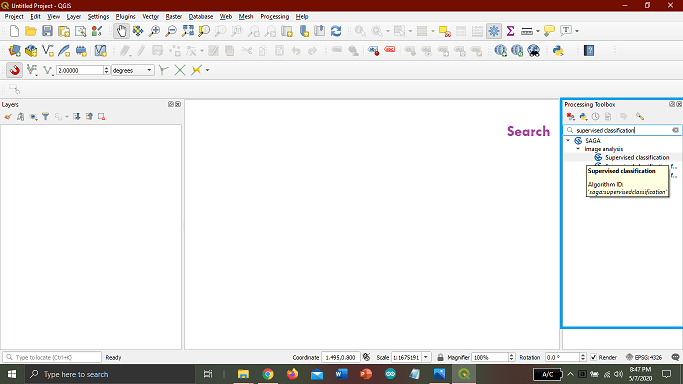
Task: Collapse the SAGA tree group
Action: point(568,141)
